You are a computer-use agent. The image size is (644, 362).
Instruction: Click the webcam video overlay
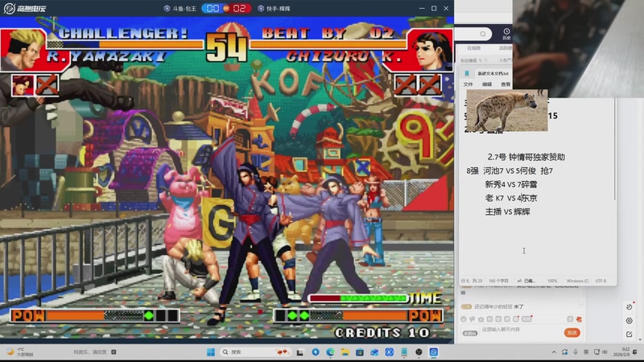(578, 48)
